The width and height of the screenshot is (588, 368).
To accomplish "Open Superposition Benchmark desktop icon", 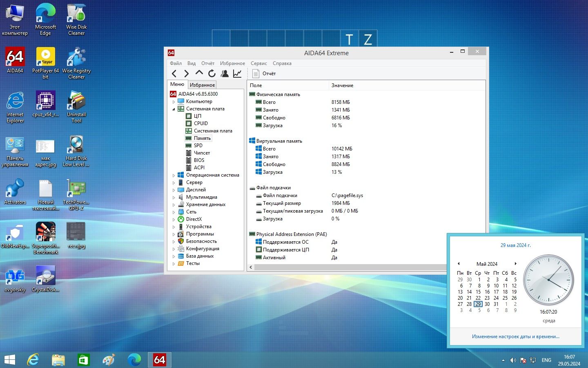I will [45, 238].
